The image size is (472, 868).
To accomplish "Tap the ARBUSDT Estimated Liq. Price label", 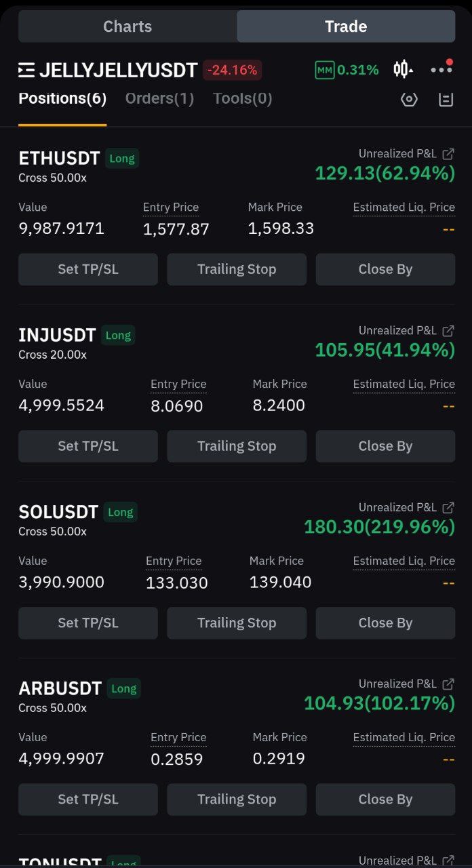I will (x=404, y=737).
